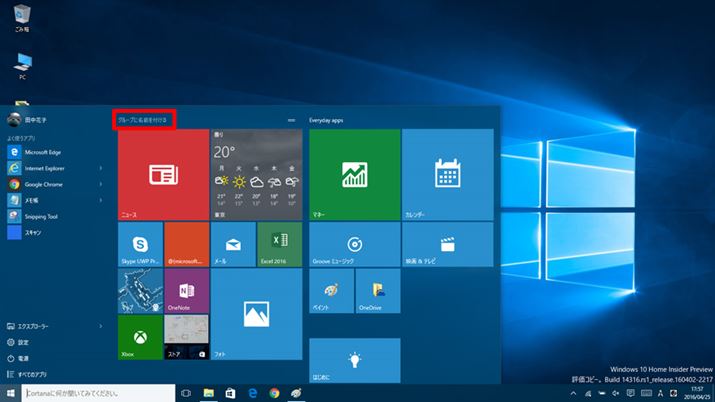Open the Money (マネー) tile
The image size is (715, 402).
coord(354,176)
